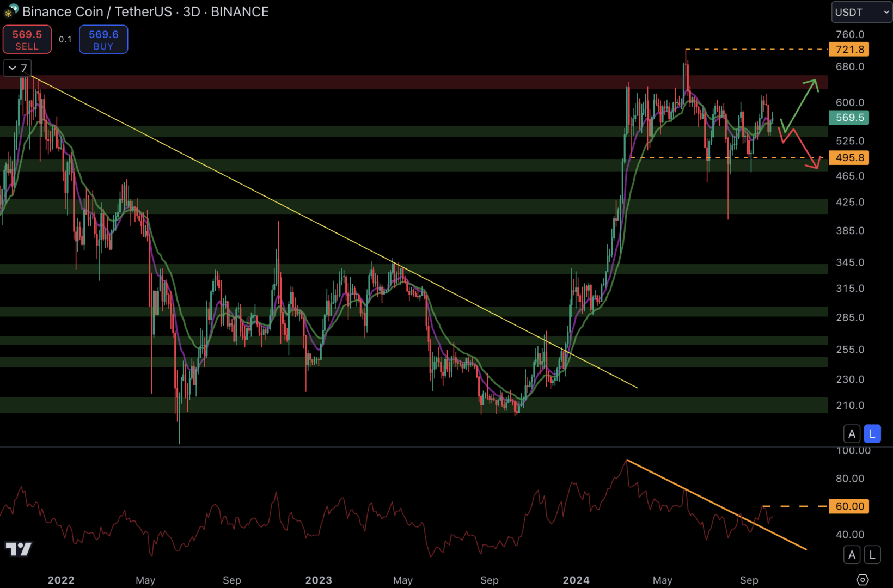
Task: Collapse the indicators legend using the chevron
Action: click(x=12, y=68)
